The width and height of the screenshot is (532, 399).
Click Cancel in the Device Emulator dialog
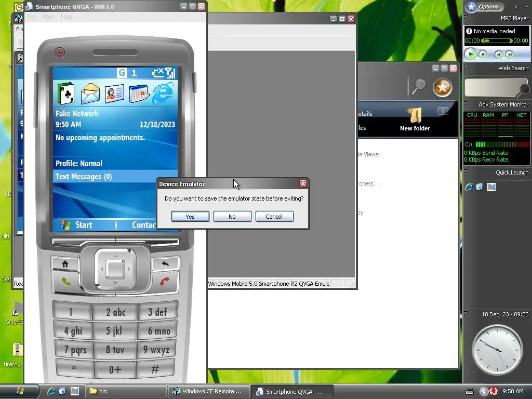[x=274, y=217]
